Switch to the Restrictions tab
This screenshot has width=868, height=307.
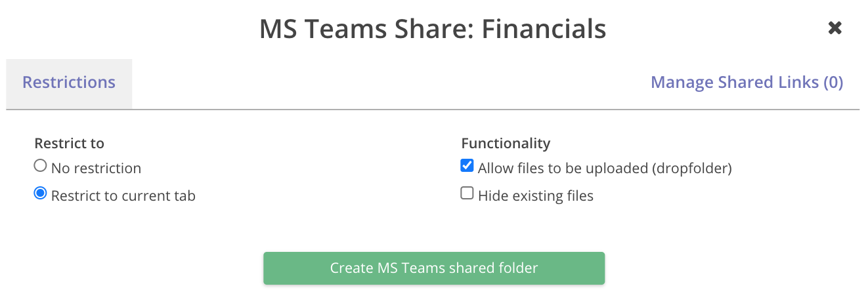tap(69, 83)
